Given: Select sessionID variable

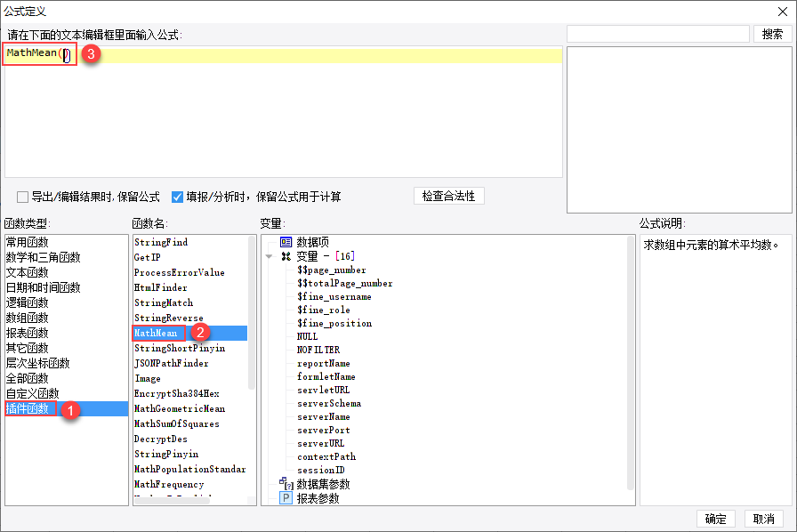Looking at the screenshot, I should 321,470.
